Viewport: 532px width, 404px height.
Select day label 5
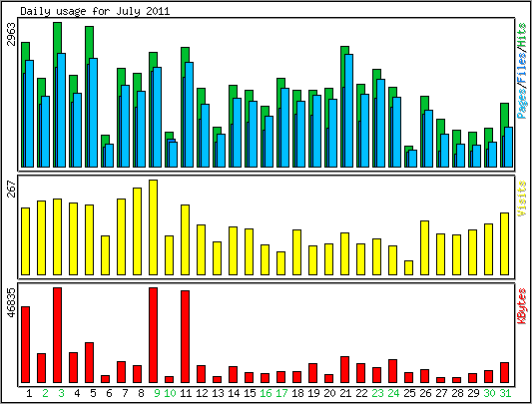[x=93, y=393]
